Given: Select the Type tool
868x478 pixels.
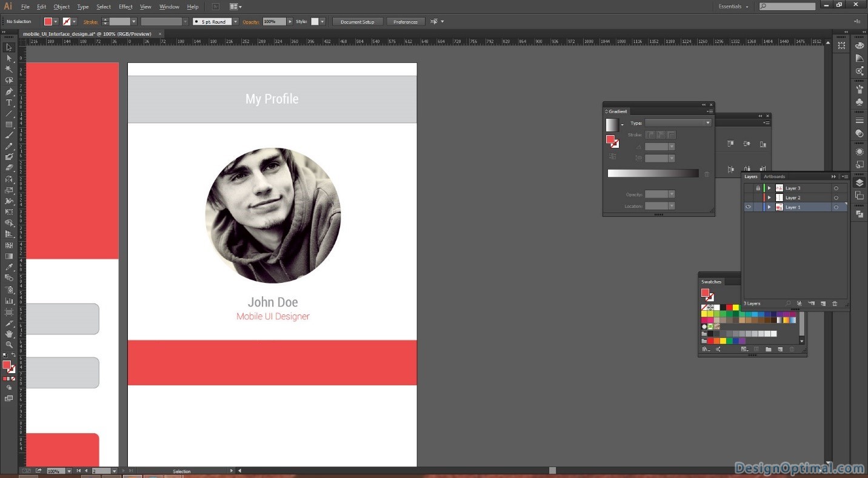Looking at the screenshot, I should [x=9, y=102].
